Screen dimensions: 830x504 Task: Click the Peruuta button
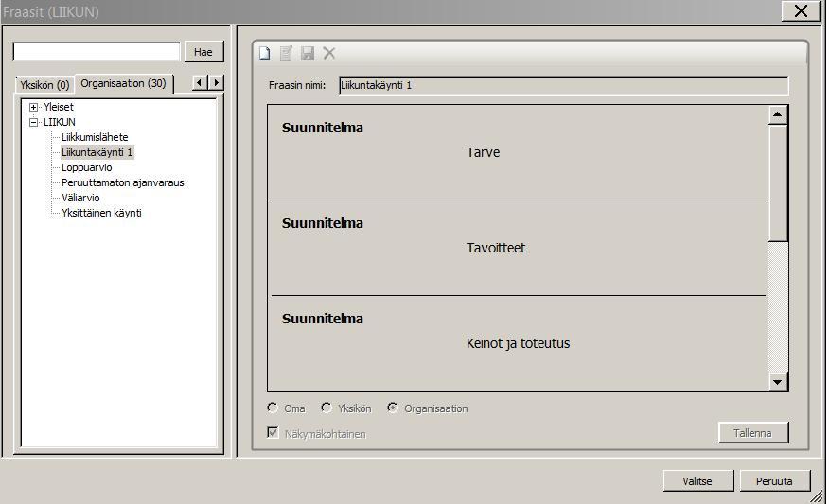point(774,481)
